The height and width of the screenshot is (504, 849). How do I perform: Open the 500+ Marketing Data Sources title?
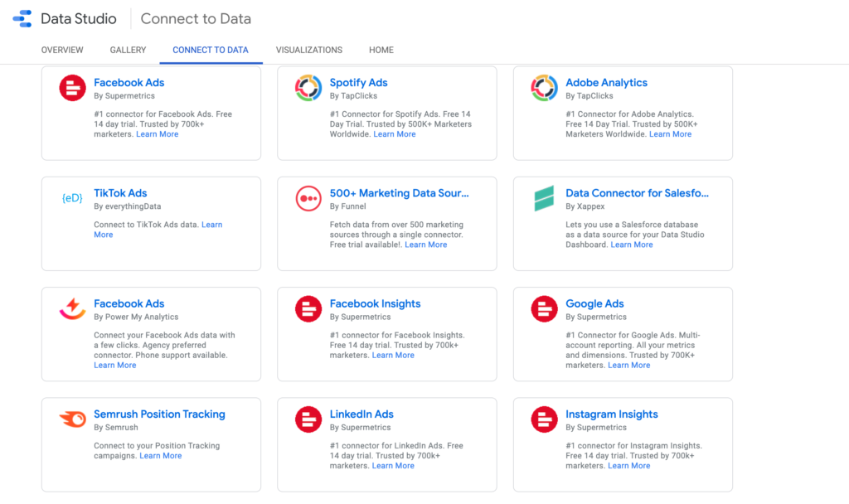pos(399,192)
